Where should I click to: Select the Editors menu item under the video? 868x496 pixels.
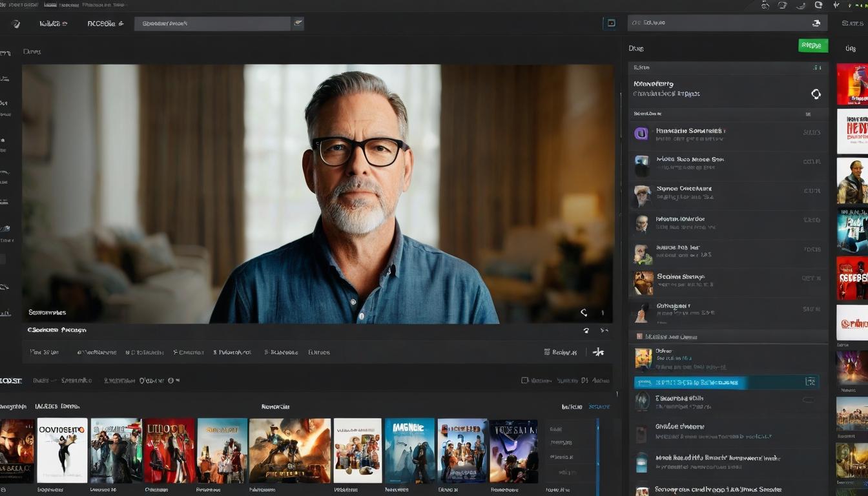(320, 352)
